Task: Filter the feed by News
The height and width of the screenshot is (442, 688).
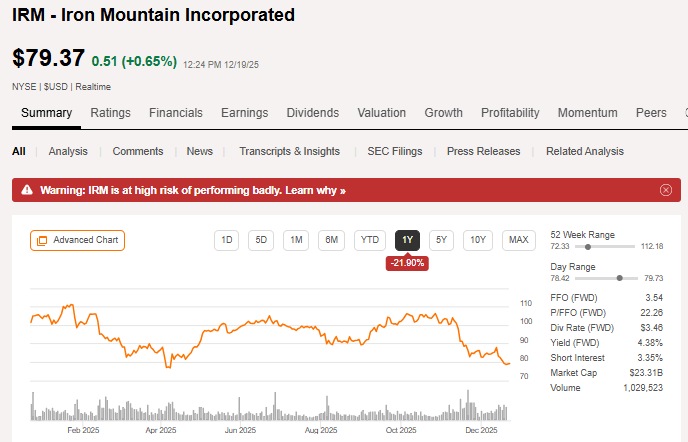Action: pyautogui.click(x=200, y=151)
